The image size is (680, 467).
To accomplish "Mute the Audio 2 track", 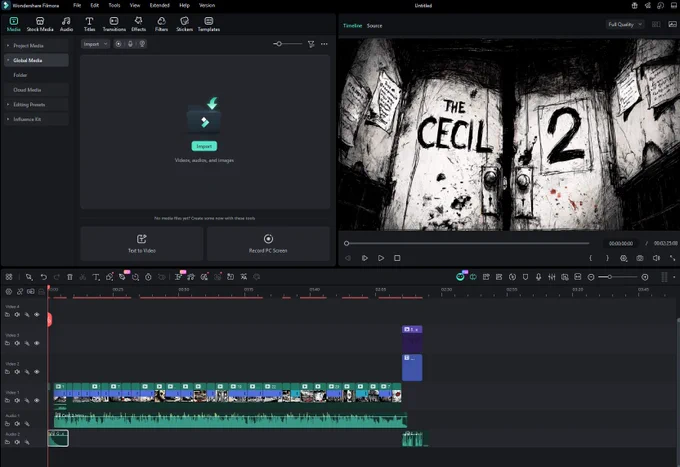I will 17,442.
